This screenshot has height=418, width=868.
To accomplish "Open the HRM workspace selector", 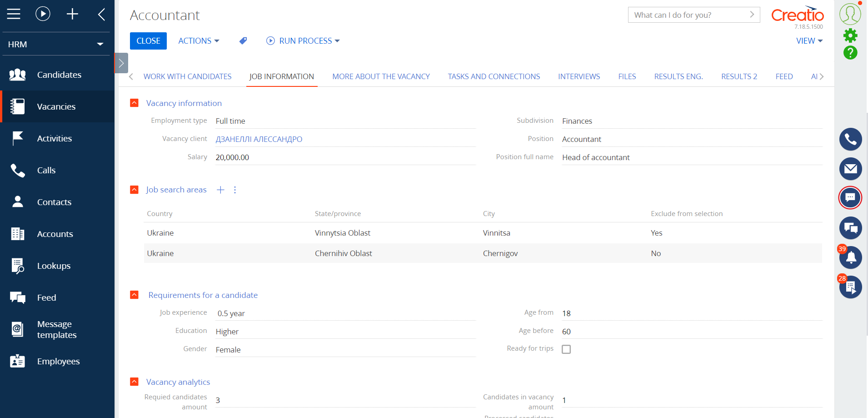I will coord(55,44).
